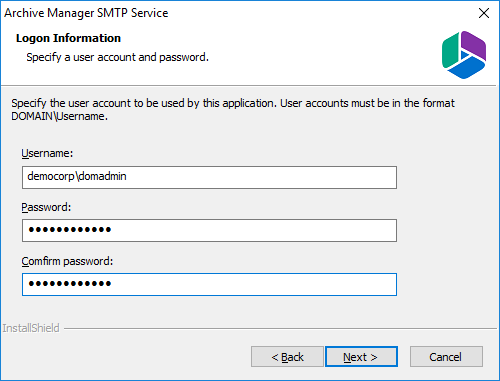Click the Archive Manager hexagon logo
The image size is (500, 381).
[x=464, y=55]
